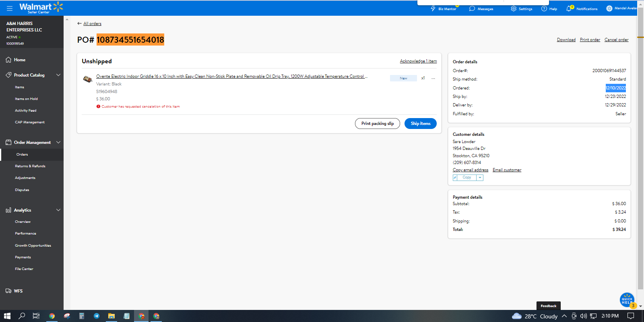This screenshot has width=644, height=322.
Task: Open the Messages chat bubble icon
Action: click(472, 8)
